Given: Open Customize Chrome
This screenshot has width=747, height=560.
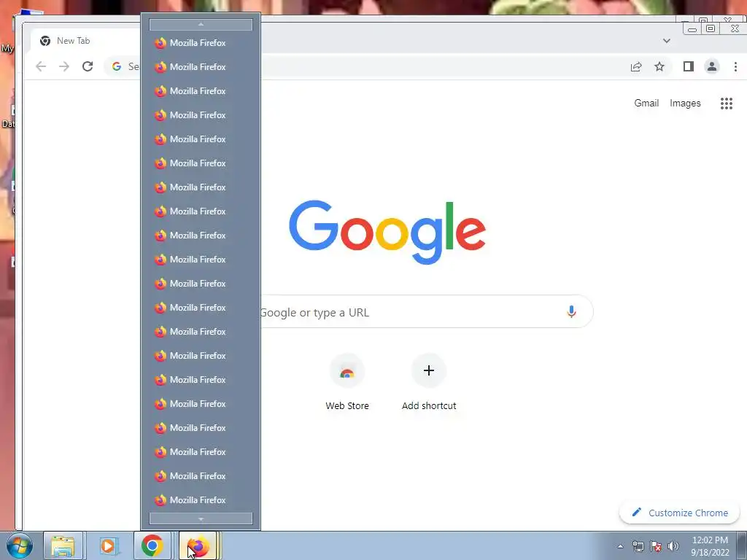Looking at the screenshot, I should point(679,513).
